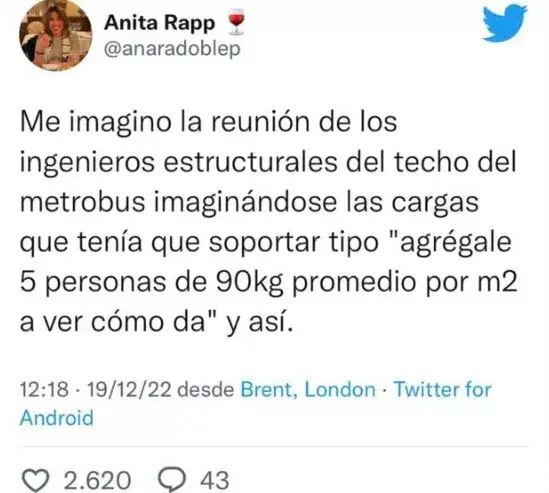
Task: Open Anita Rapp's profile picture
Action: (55, 35)
